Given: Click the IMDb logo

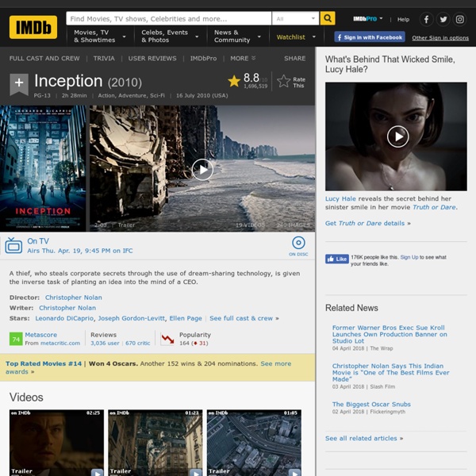Looking at the screenshot, I should (33, 27).
